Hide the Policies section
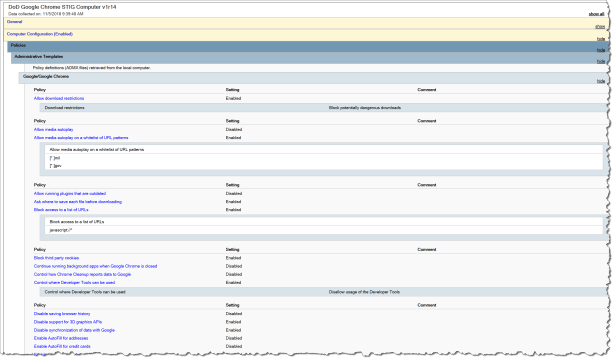615x360 pixels. pyautogui.click(x=600, y=50)
